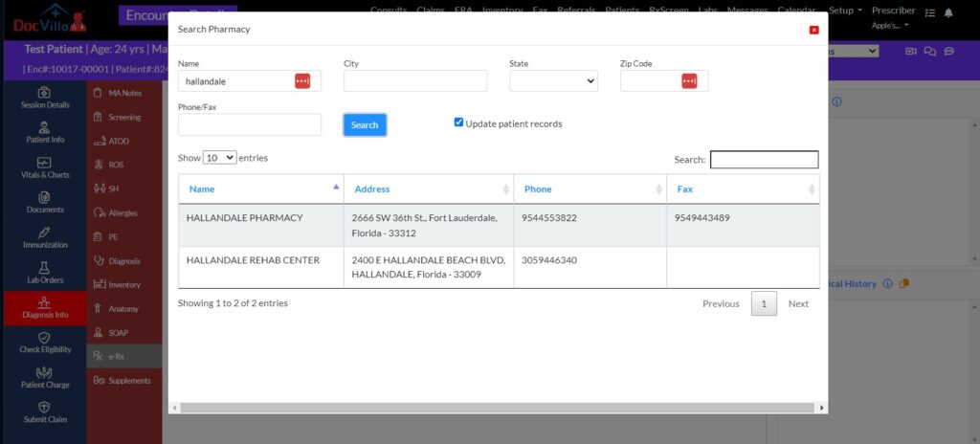This screenshot has width=980, height=444.
Task: Click the info icon beside Medical History
Action: point(887,284)
